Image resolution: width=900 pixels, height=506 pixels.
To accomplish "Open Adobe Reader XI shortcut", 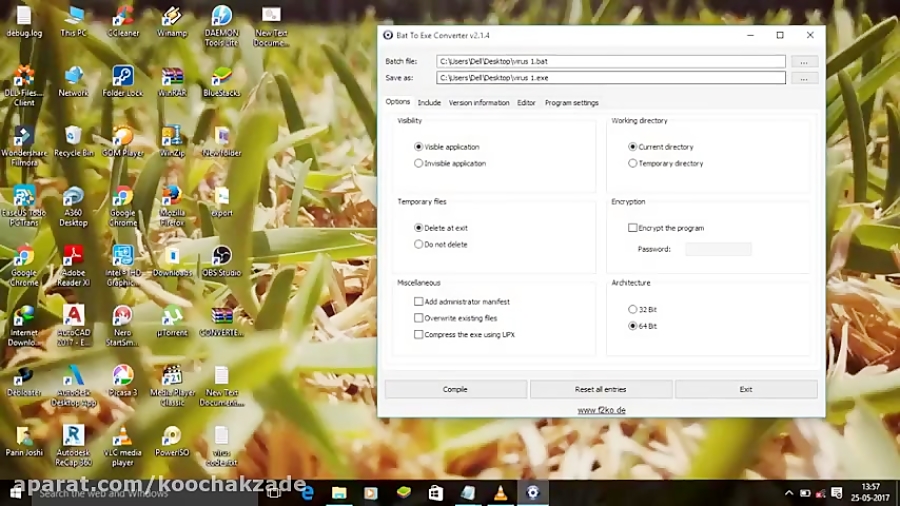I will (x=73, y=266).
